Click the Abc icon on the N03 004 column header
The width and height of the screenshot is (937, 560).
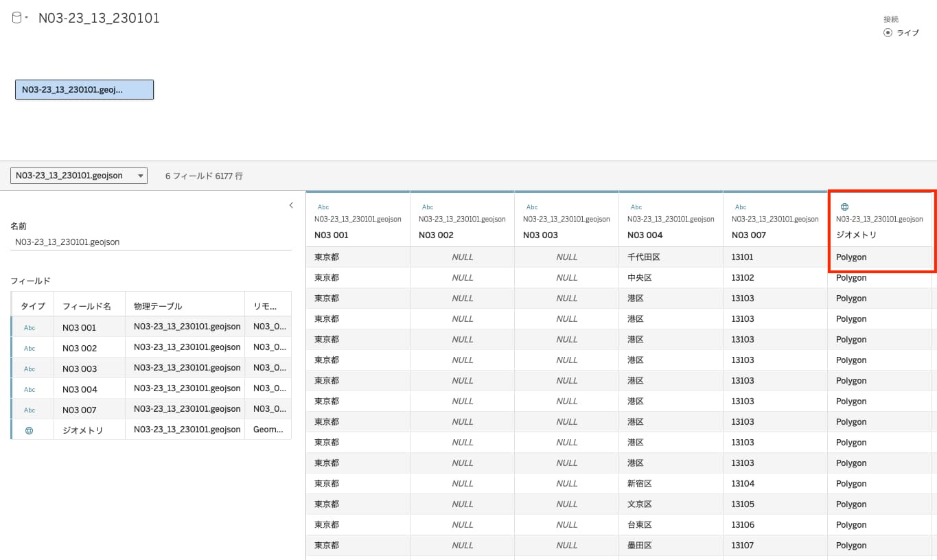636,207
